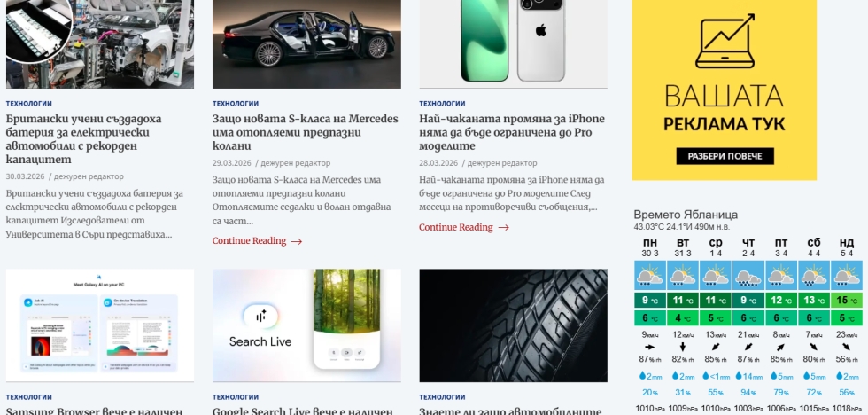Open Continue Reading for the iPhone article

tap(455, 227)
